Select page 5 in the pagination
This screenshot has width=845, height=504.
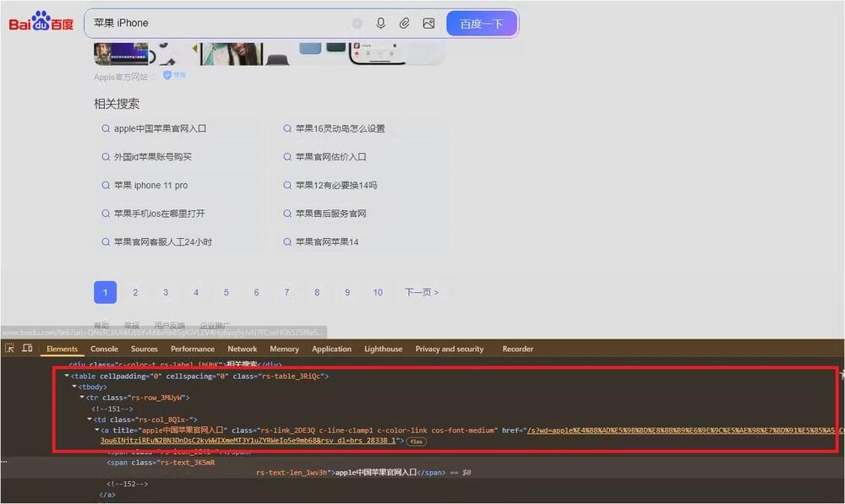pos(226,291)
